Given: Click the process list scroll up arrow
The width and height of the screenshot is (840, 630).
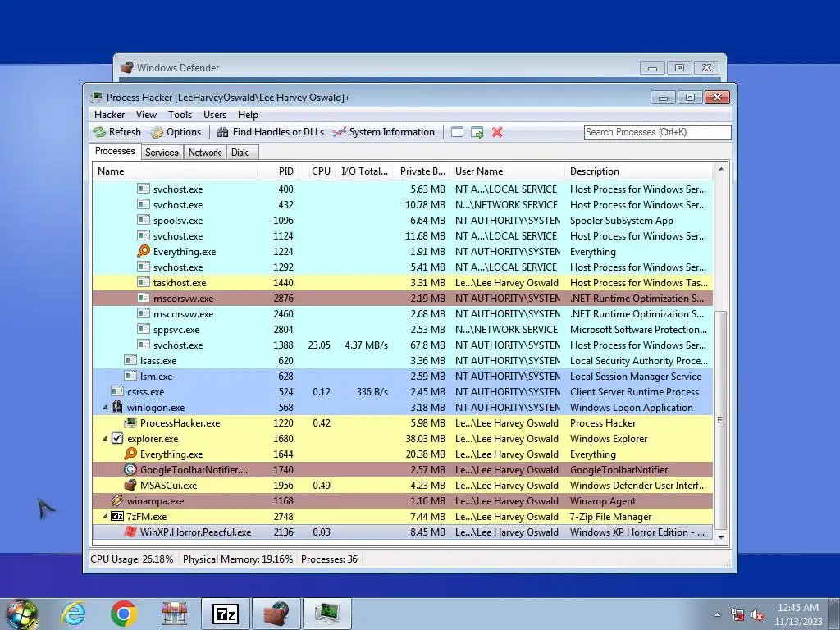Looking at the screenshot, I should pos(721,169).
